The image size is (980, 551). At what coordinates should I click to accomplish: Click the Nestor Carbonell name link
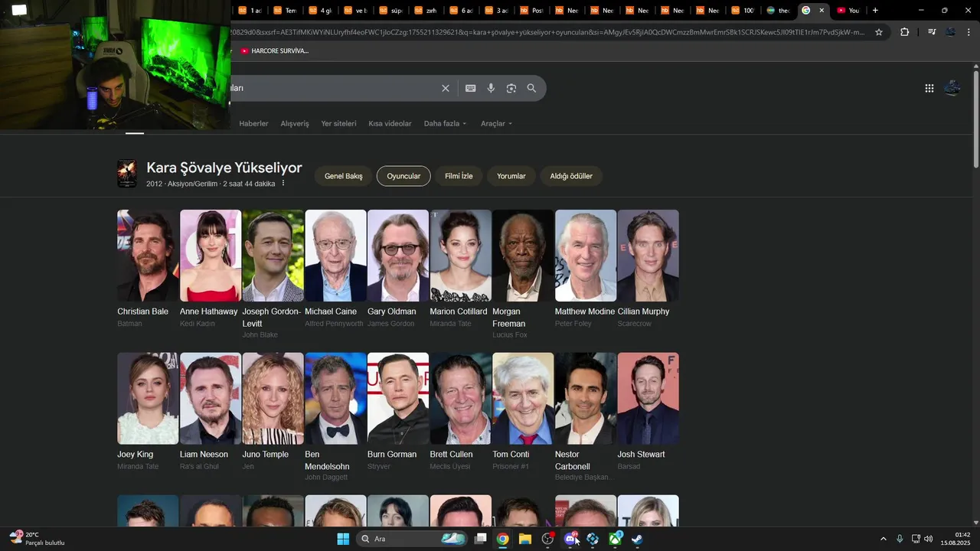coord(573,461)
